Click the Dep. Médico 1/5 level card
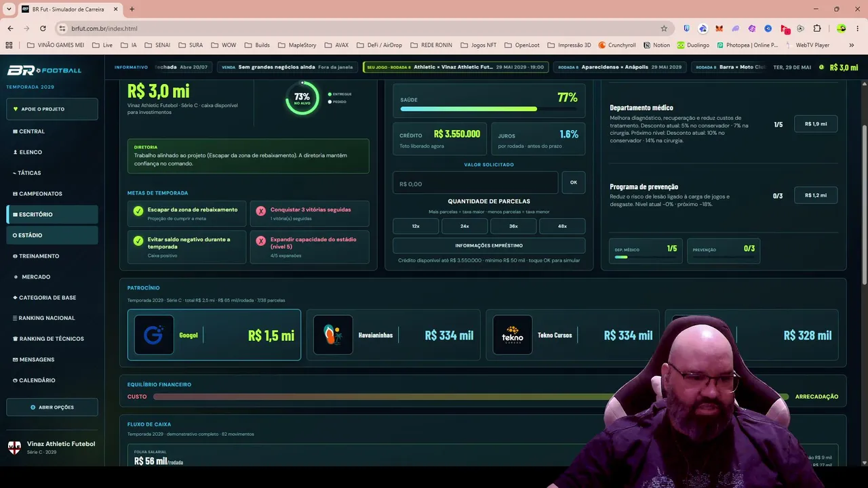868x488 pixels. tap(645, 251)
